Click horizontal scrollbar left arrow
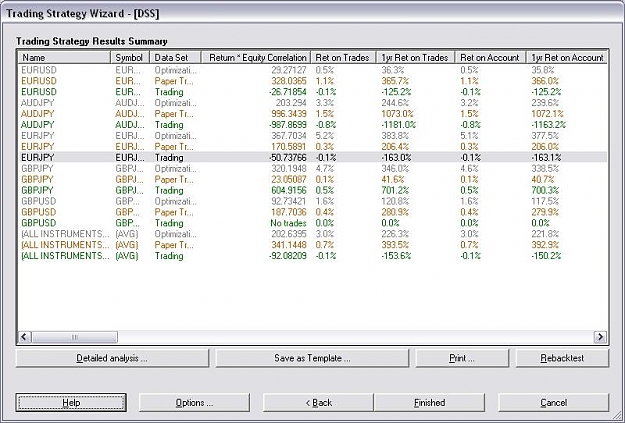 (x=24, y=337)
